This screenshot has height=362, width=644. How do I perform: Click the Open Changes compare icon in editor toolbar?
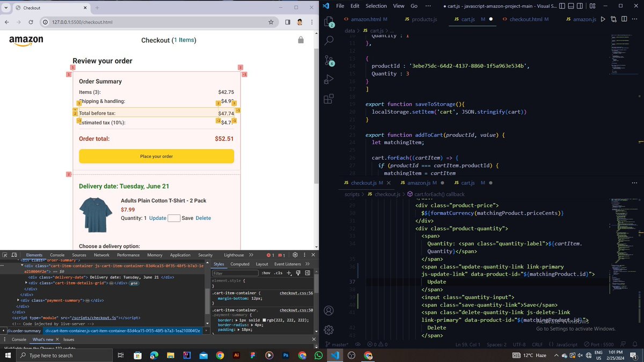614,19
